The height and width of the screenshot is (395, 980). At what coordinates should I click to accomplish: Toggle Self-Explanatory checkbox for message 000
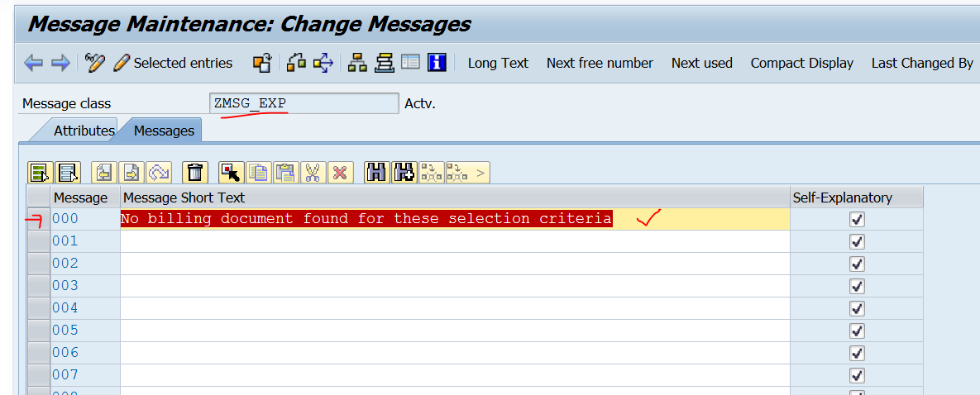click(x=857, y=219)
